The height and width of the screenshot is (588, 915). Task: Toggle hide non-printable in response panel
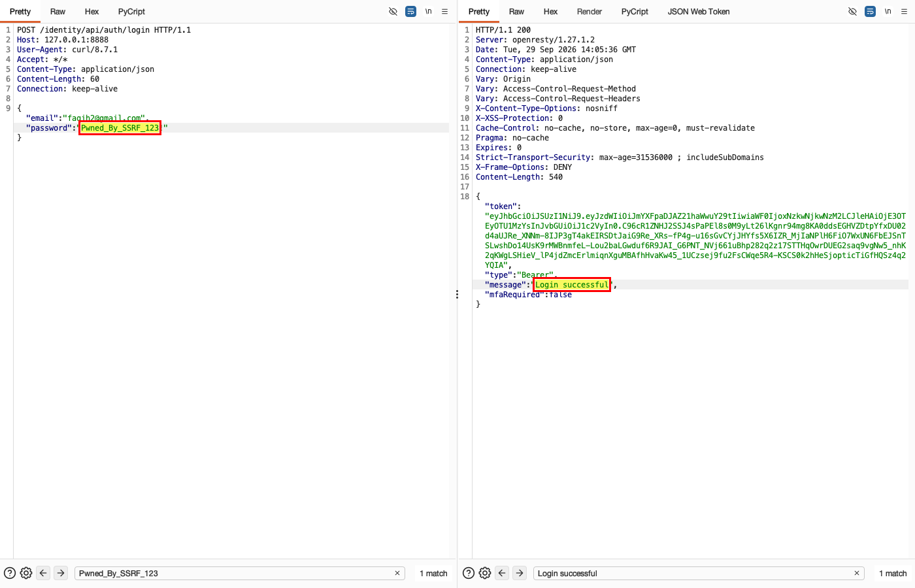(852, 11)
